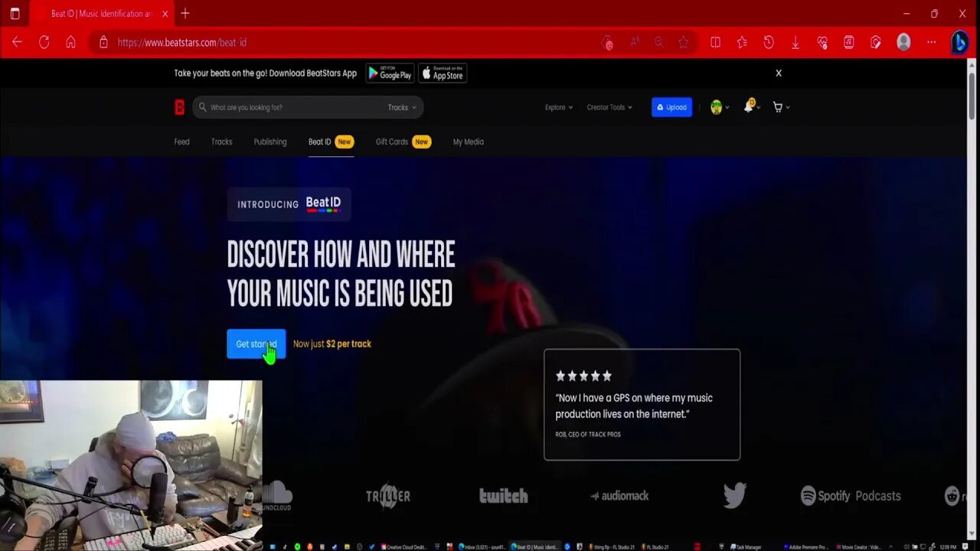Click the Twitch logo
Image resolution: width=980 pixels, height=551 pixels.
pos(503,496)
